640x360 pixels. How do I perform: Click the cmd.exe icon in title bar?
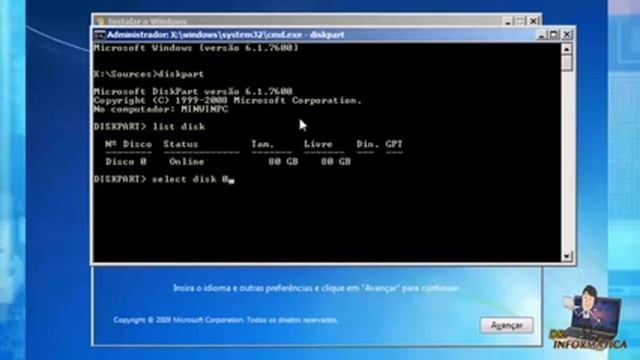click(x=99, y=35)
